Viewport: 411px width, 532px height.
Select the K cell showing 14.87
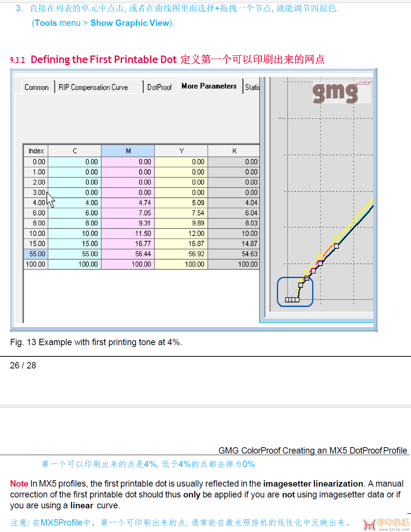[x=234, y=243]
